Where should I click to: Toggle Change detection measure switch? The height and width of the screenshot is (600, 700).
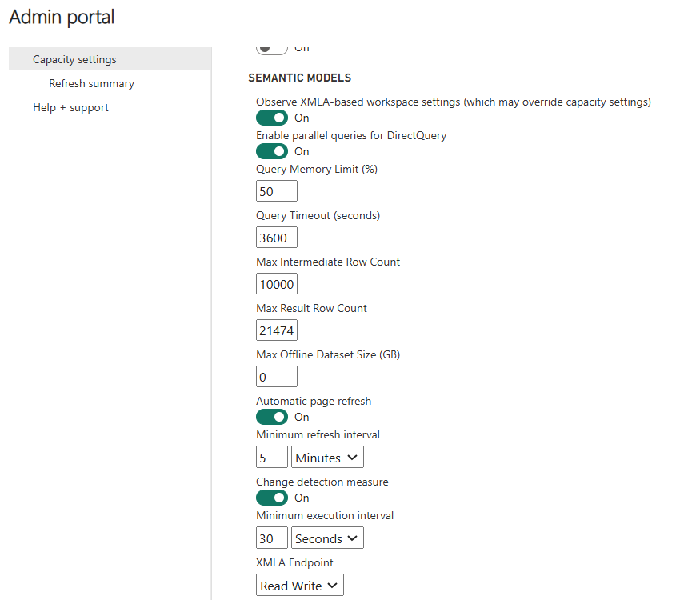[272, 498]
